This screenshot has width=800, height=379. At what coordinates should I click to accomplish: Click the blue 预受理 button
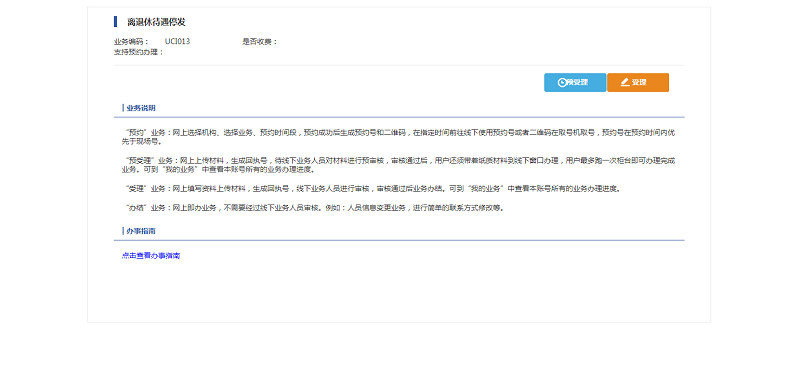(x=575, y=83)
